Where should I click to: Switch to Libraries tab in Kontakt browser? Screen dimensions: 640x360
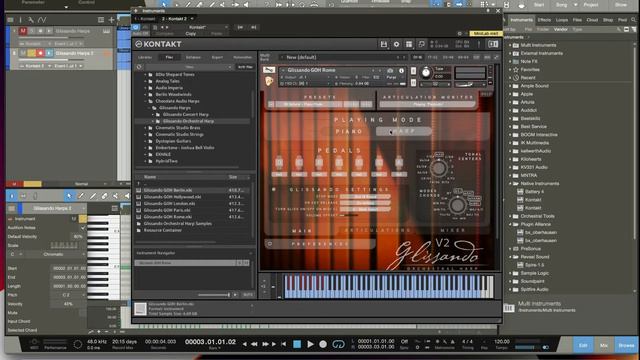145,58
